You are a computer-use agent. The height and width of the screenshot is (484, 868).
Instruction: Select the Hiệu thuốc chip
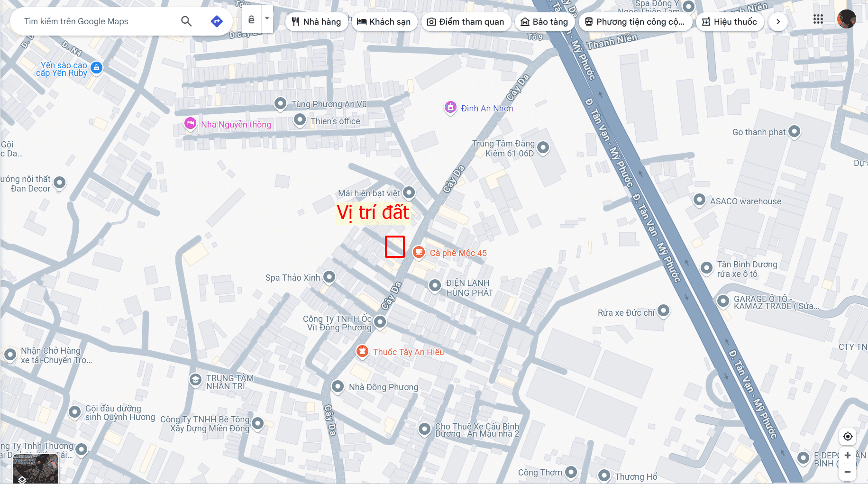pyautogui.click(x=730, y=22)
